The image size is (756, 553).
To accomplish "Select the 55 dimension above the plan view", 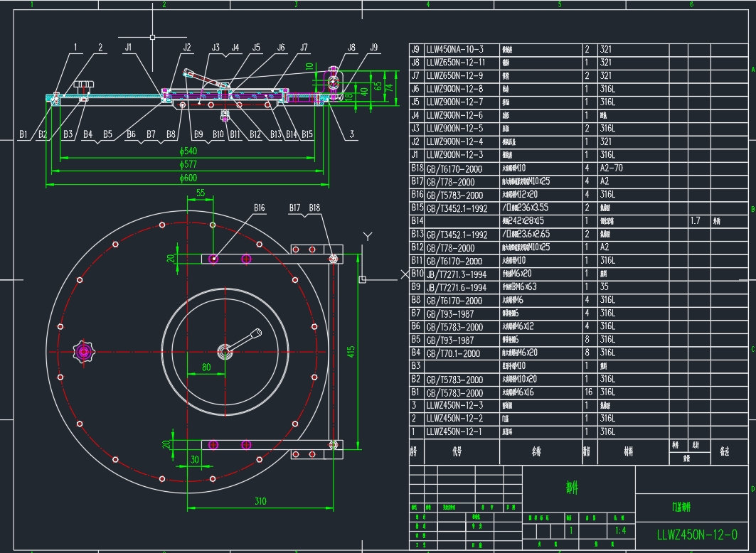I will 201,193.
